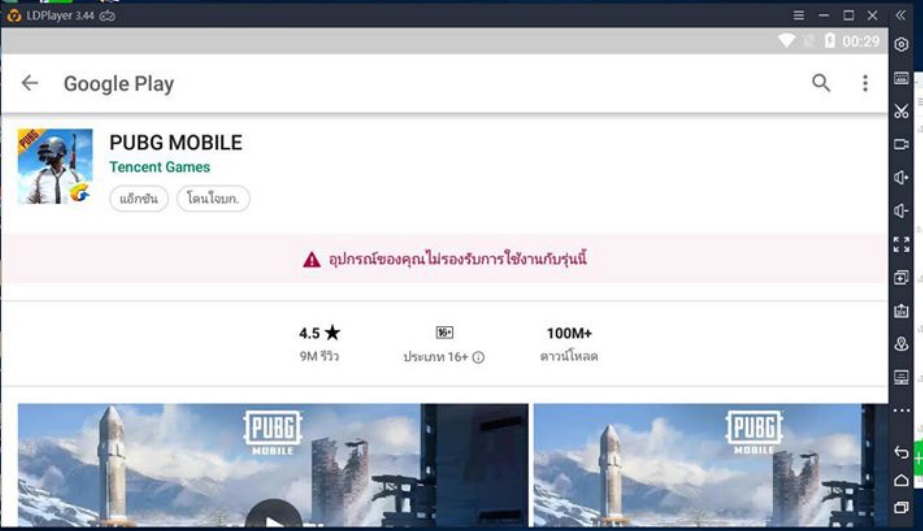923x531 pixels.
Task: Open the keyboard mapping icon in sidebar
Action: (x=901, y=78)
